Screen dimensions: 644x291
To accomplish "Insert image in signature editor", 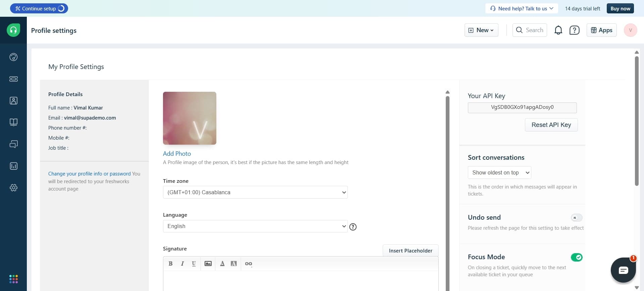I will tap(208, 264).
